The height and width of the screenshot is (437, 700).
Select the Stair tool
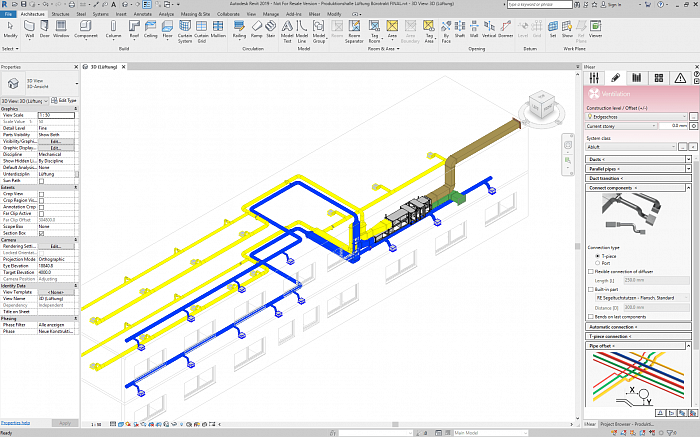(271, 29)
